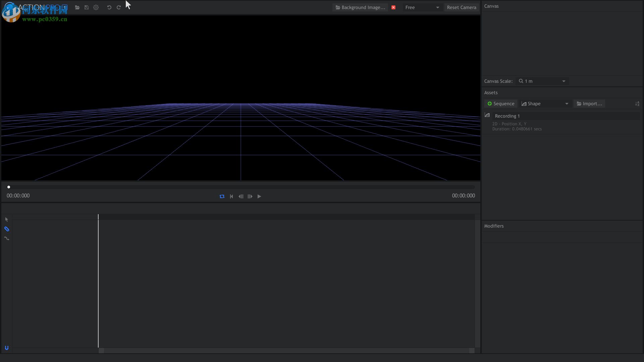
Task: Select the arrow pointer tool in the timeline
Action: 7,220
